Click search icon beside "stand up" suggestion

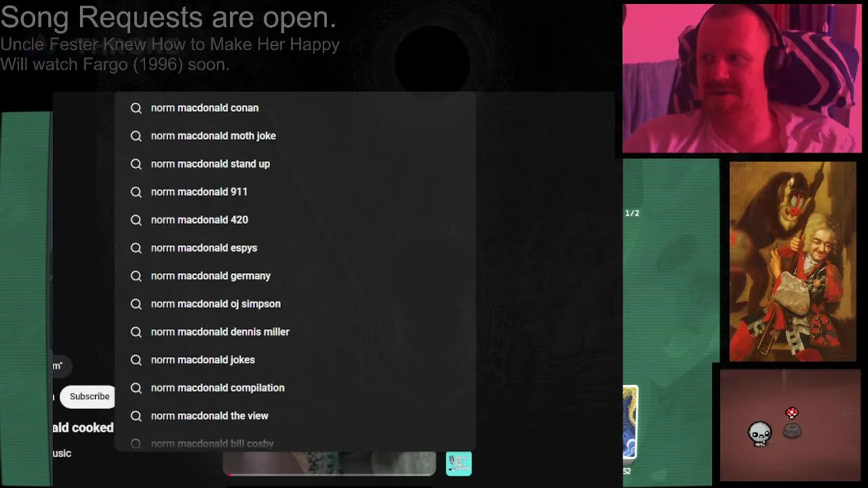click(x=136, y=164)
